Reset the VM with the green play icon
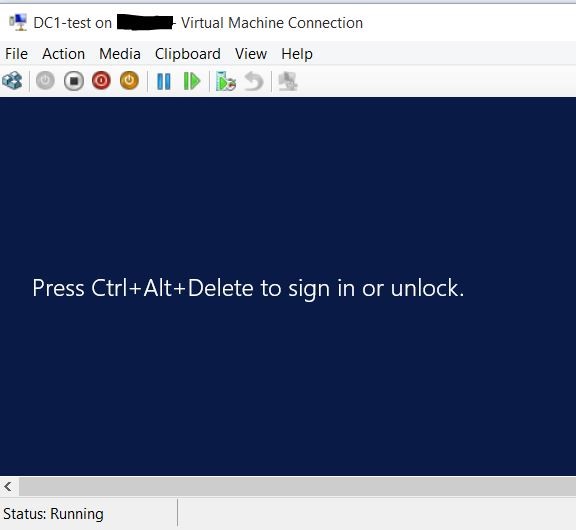This screenshot has height=530, width=576. tap(191, 81)
